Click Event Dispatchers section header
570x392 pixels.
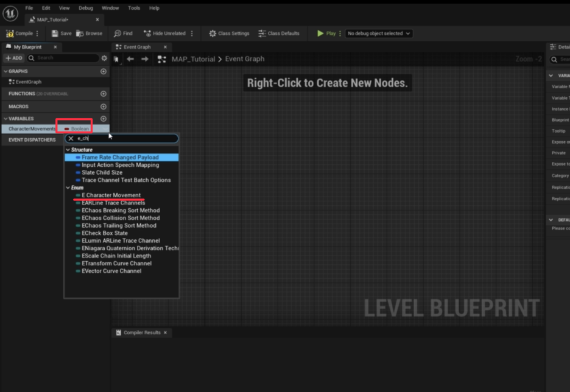pos(32,140)
